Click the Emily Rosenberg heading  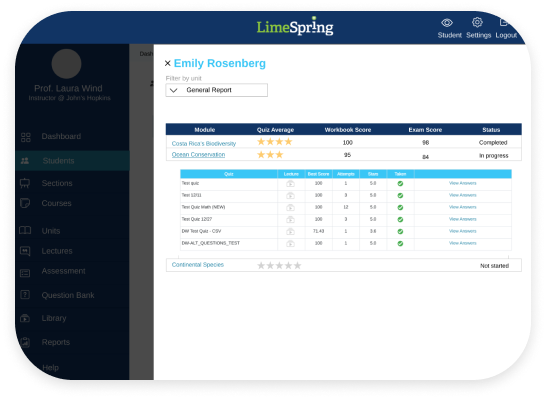coord(220,63)
